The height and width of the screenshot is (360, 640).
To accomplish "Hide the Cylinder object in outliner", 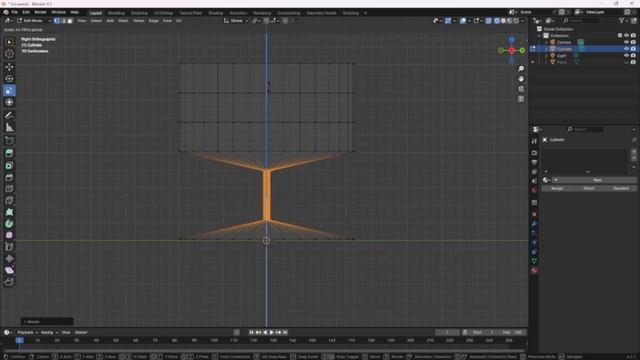I will 627,49.
